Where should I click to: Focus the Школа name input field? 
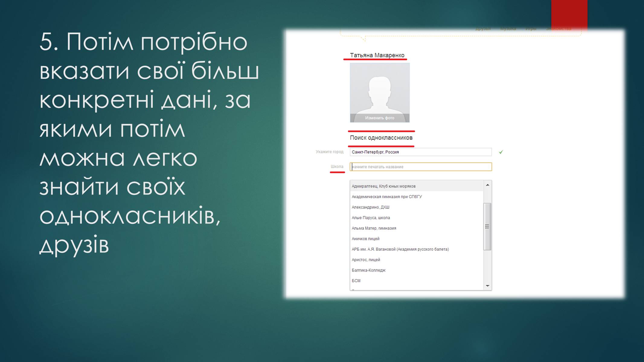[421, 167]
